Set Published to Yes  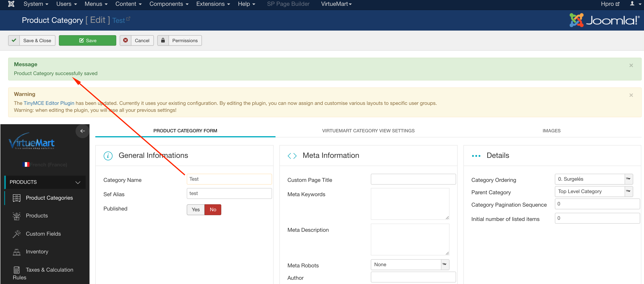pos(195,210)
